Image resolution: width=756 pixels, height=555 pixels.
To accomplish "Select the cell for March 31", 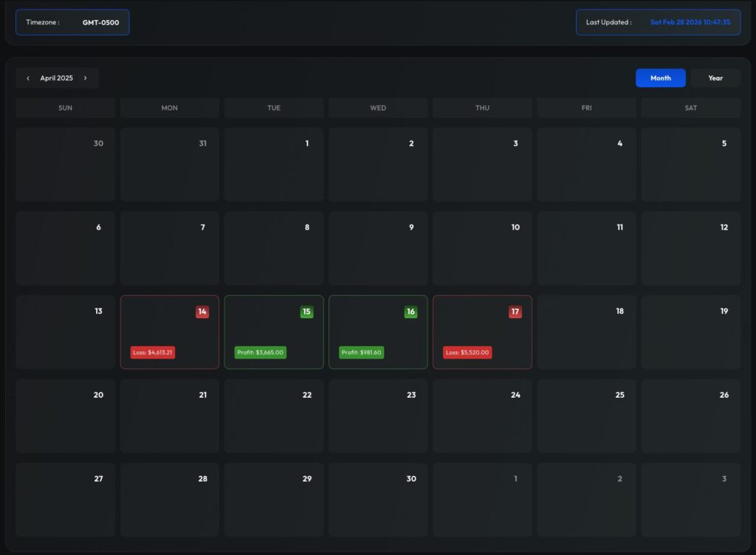I will coord(169,164).
